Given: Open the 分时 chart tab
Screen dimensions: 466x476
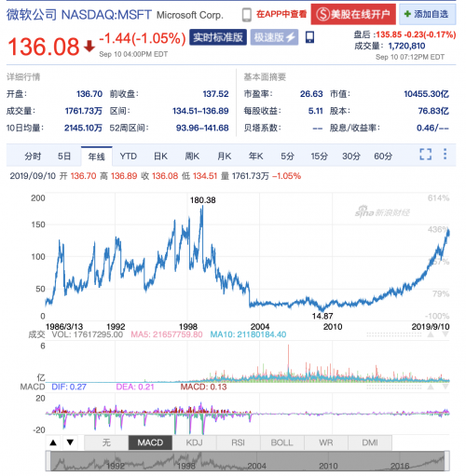Looking at the screenshot, I should [x=33, y=156].
